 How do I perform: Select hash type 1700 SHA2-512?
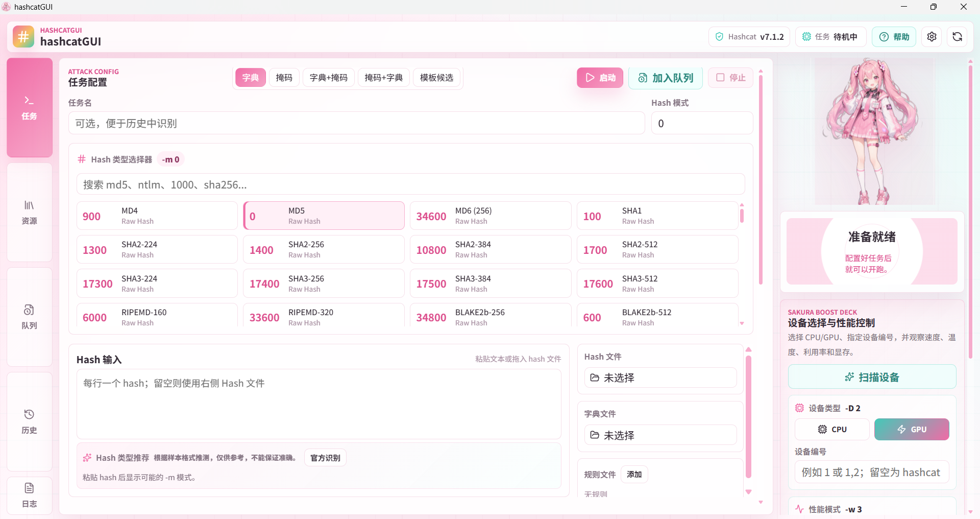(x=657, y=249)
